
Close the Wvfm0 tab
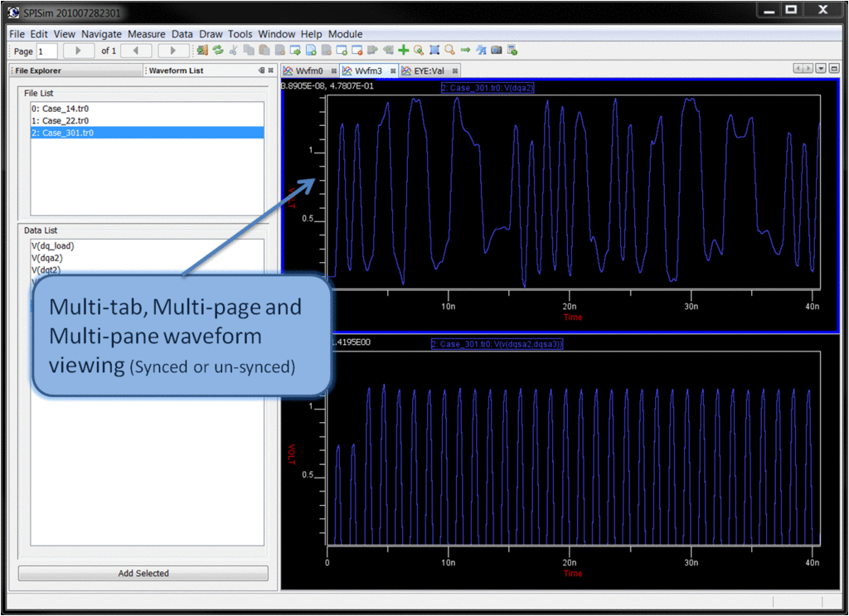click(x=334, y=71)
